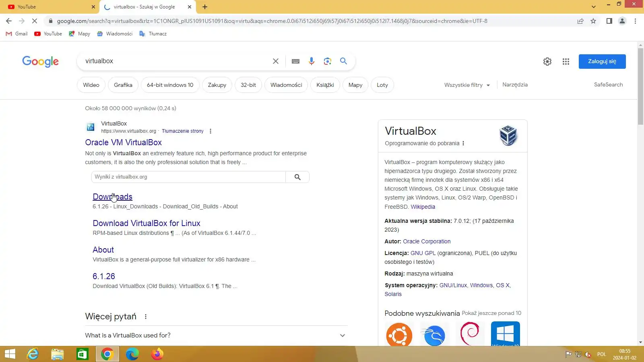Launch Firefox from the taskbar

(x=157, y=354)
